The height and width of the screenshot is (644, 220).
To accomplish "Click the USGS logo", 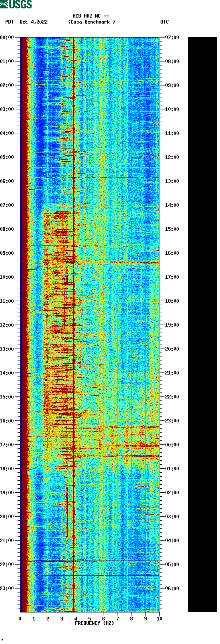I will pos(16,4).
